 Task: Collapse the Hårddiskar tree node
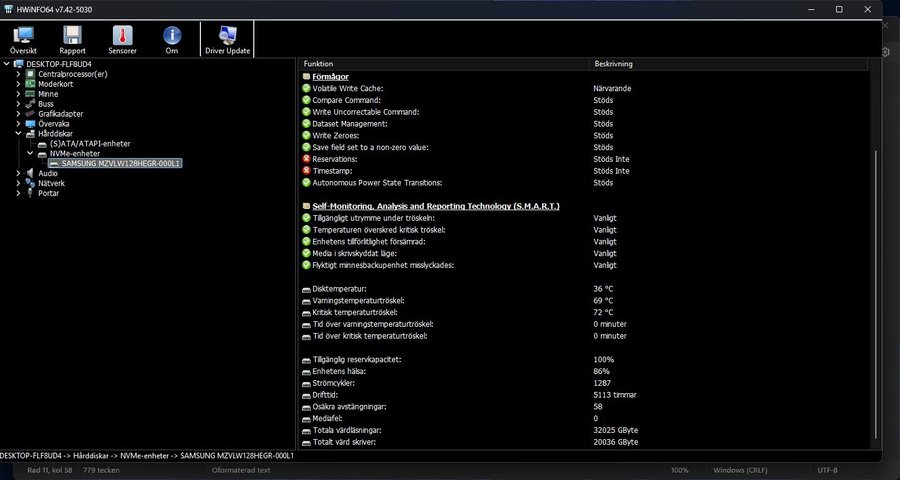(18, 133)
